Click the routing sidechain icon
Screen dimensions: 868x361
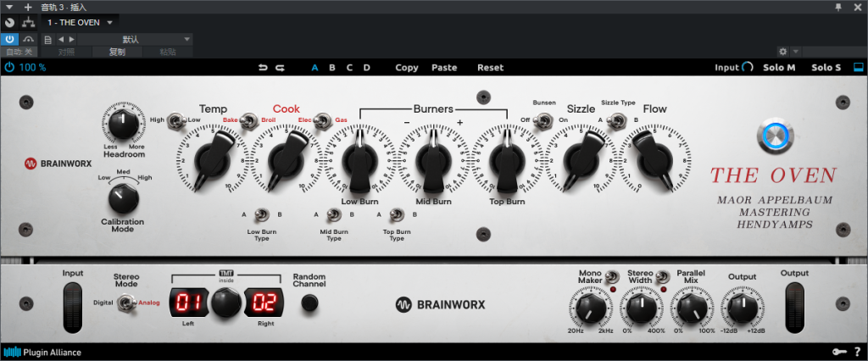click(x=28, y=23)
